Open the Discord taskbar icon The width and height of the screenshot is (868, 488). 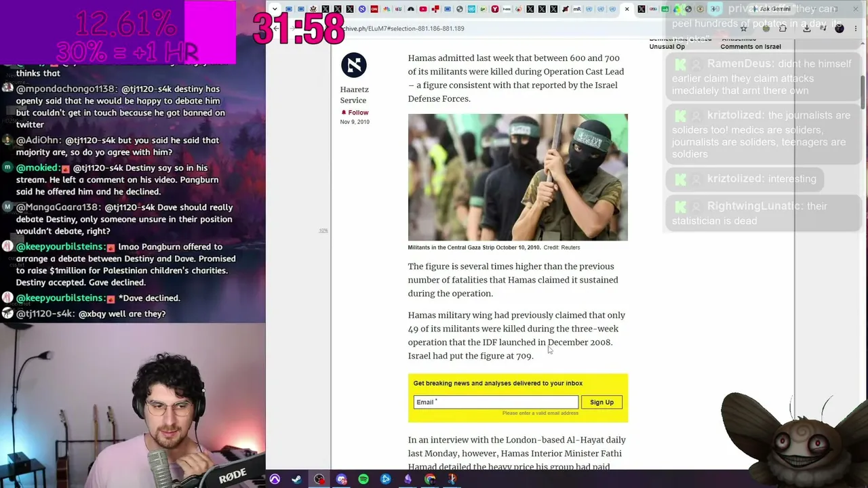[342, 479]
